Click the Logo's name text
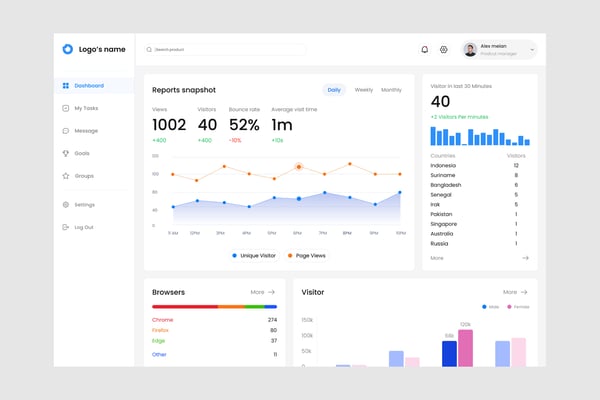 102,49
